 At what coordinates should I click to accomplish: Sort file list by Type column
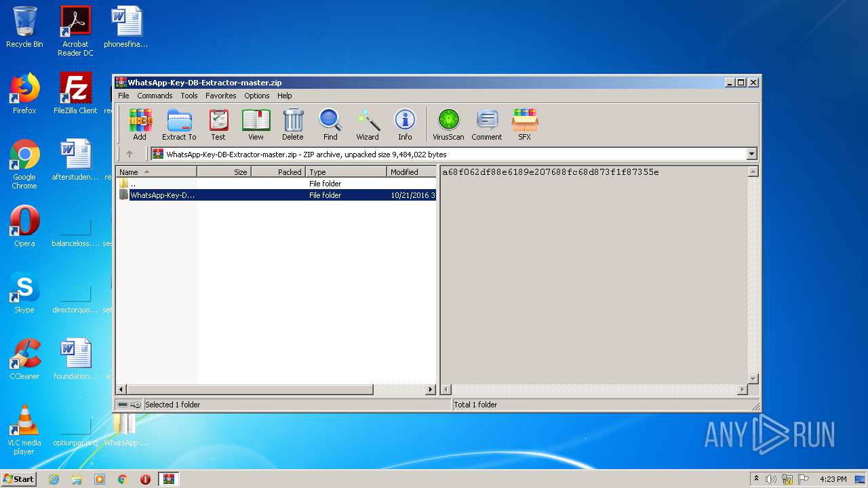(x=347, y=172)
